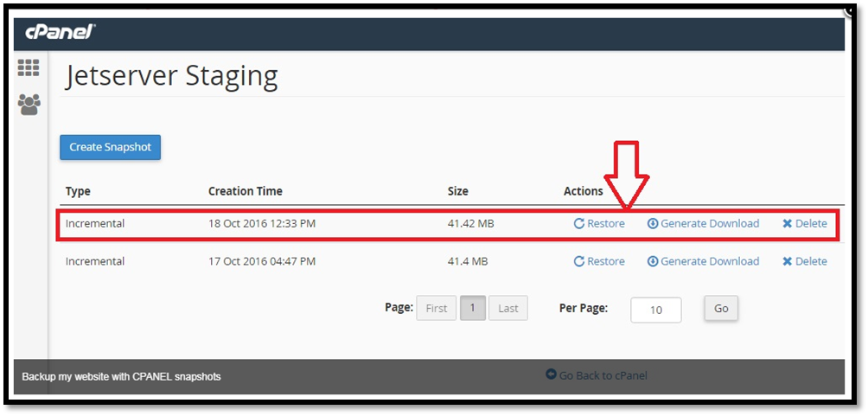The height and width of the screenshot is (416, 868).
Task: Click the Size column header
Action: coord(458,191)
